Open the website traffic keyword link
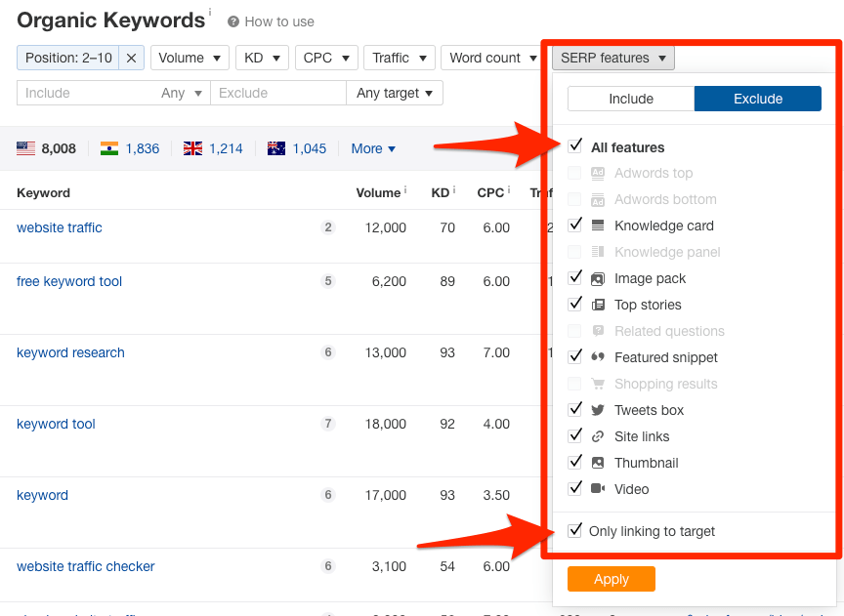Viewport: 844px width, 616px height. [x=60, y=227]
